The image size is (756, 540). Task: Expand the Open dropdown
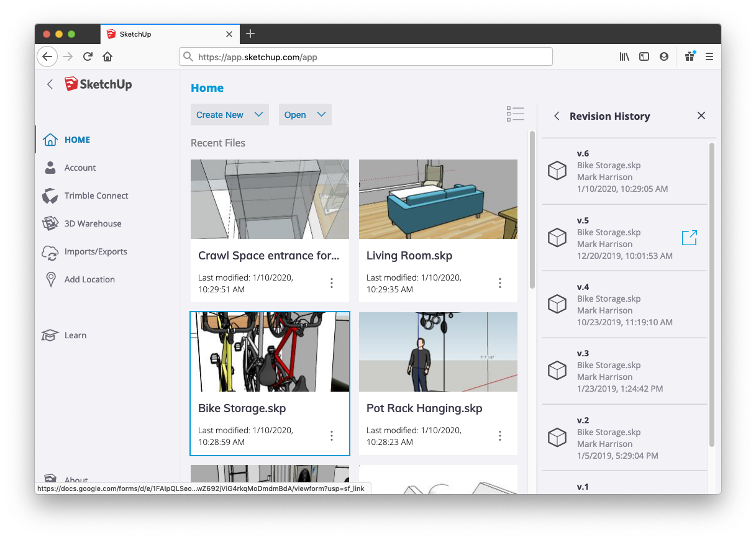305,114
